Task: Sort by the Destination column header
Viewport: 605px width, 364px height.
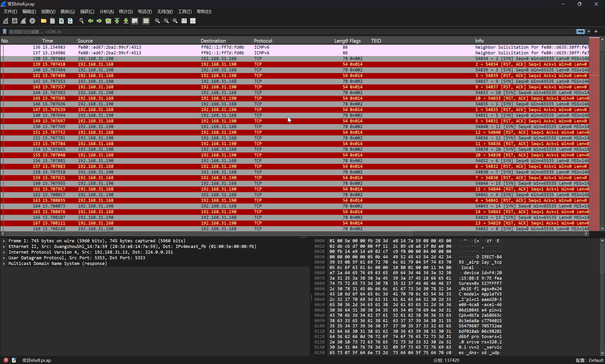Action: coord(226,41)
